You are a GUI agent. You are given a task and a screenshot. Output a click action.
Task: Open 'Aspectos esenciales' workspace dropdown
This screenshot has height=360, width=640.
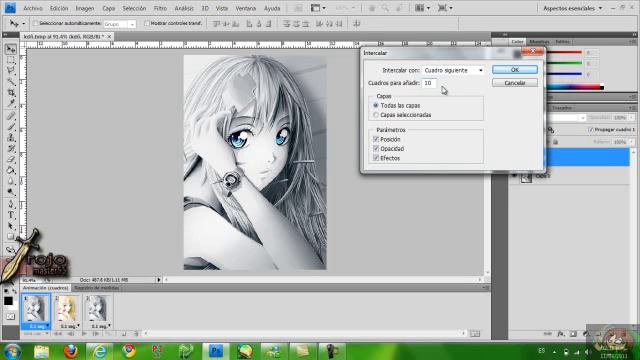tap(572, 8)
